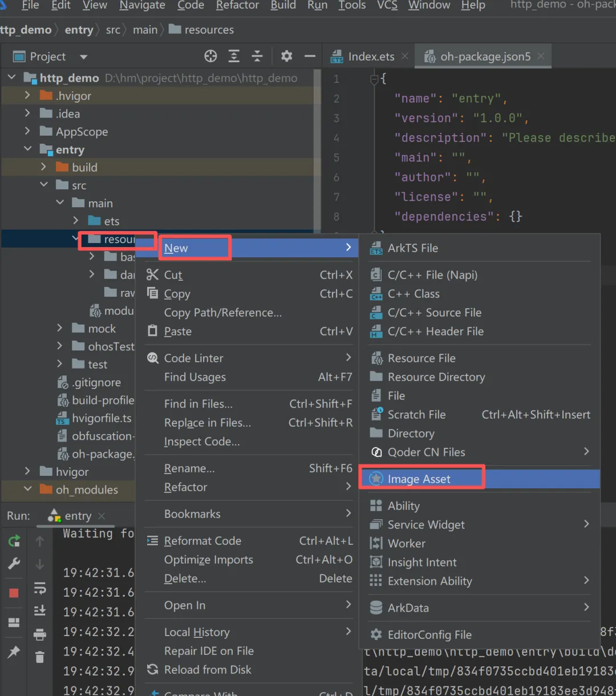Toggle code fold marker at line 1
The image size is (616, 696).
[x=375, y=79]
